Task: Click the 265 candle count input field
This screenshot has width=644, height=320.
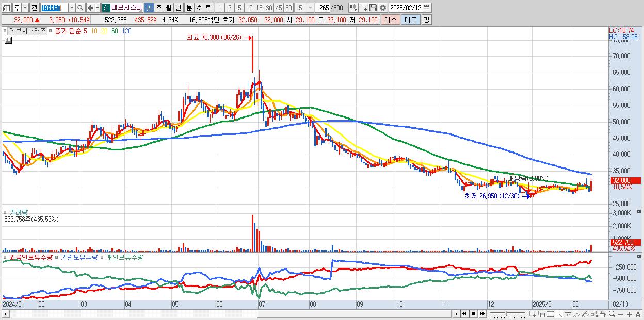Action: click(322, 8)
